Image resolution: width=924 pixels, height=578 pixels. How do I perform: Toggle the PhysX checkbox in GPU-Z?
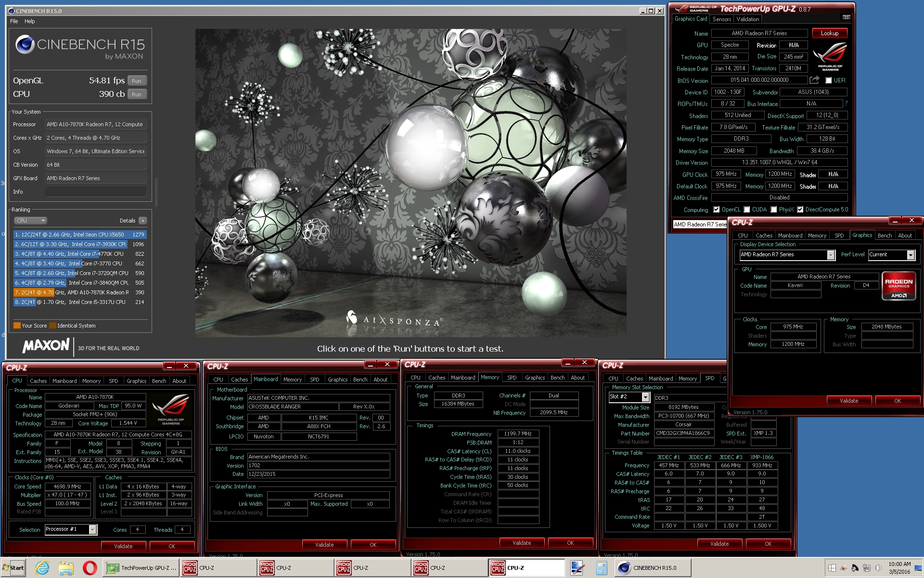[774, 210]
